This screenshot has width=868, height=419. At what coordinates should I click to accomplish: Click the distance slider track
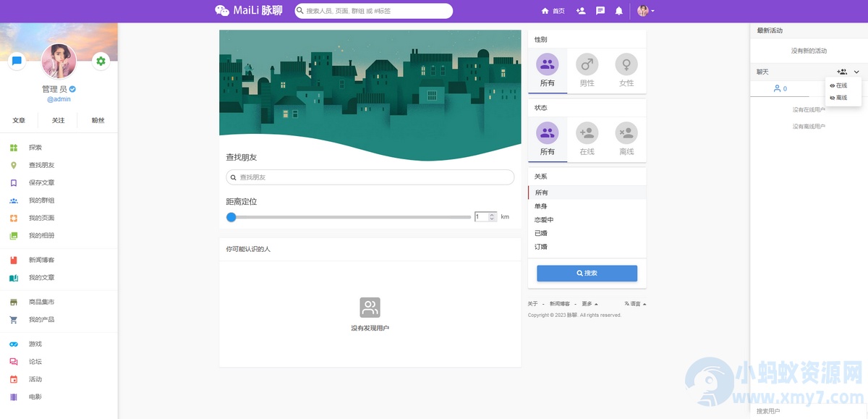349,217
